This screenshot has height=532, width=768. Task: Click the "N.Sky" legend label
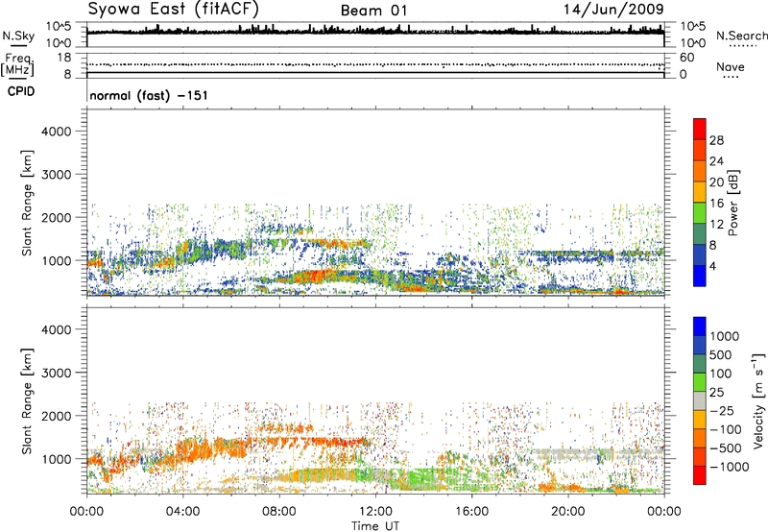click(x=18, y=36)
